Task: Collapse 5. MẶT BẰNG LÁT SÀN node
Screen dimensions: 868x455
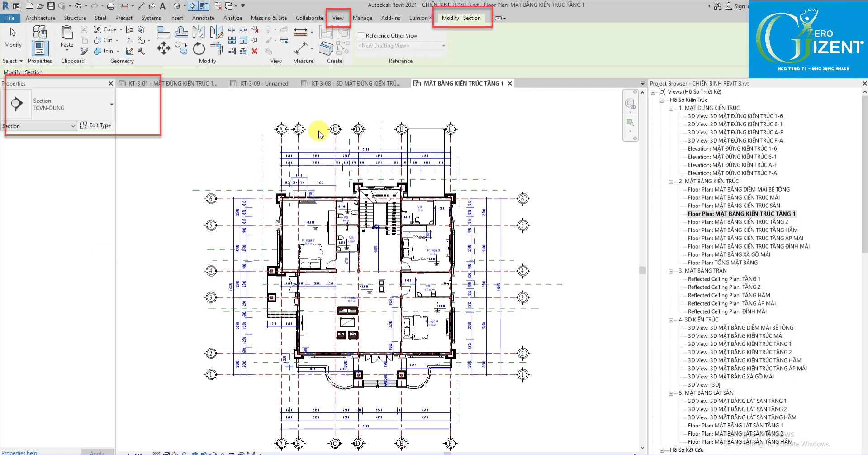Action: [x=671, y=393]
